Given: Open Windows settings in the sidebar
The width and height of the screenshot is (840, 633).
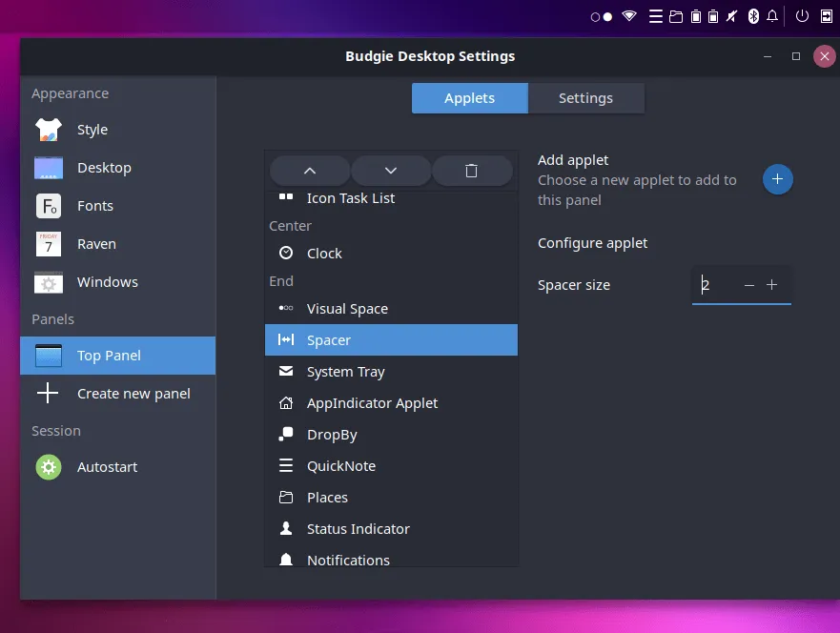Looking at the screenshot, I should tap(107, 282).
